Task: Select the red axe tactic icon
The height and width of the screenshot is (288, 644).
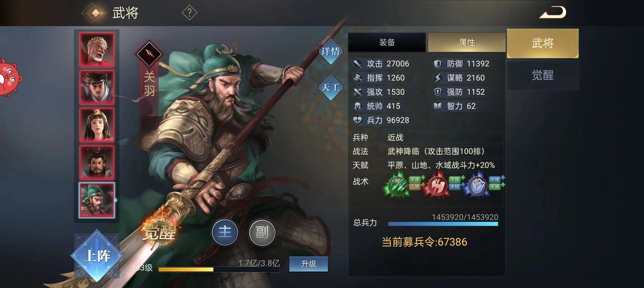Action: (x=437, y=186)
